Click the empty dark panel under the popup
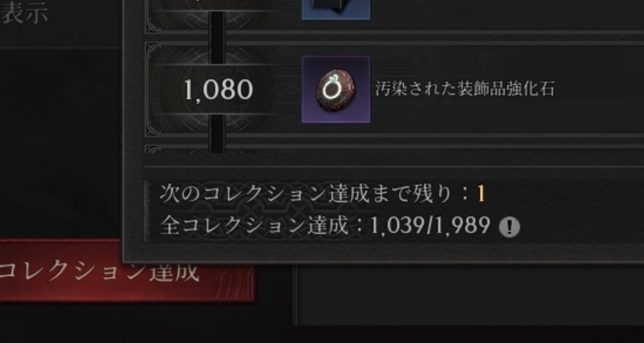This screenshot has width=644, height=343. (x=470, y=295)
